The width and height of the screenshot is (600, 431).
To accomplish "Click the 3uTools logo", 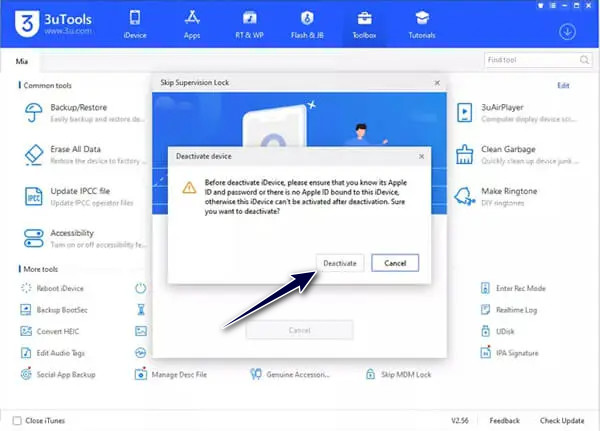I will (53, 23).
